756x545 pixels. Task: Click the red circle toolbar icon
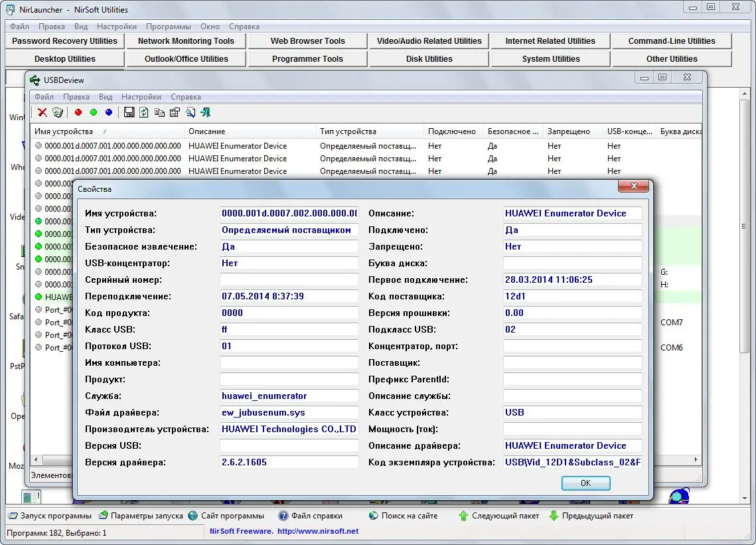[x=78, y=112]
